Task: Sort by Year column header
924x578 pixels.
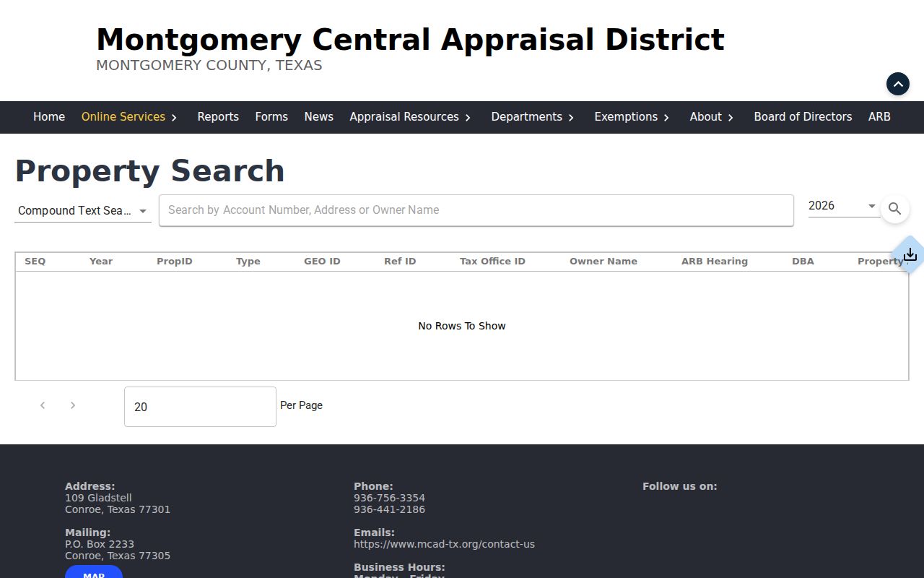Action: [101, 262]
